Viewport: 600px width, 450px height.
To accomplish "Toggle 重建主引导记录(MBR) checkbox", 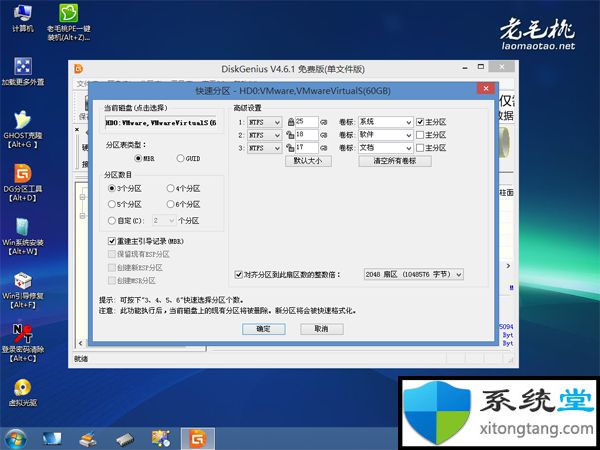I will pyautogui.click(x=112, y=241).
